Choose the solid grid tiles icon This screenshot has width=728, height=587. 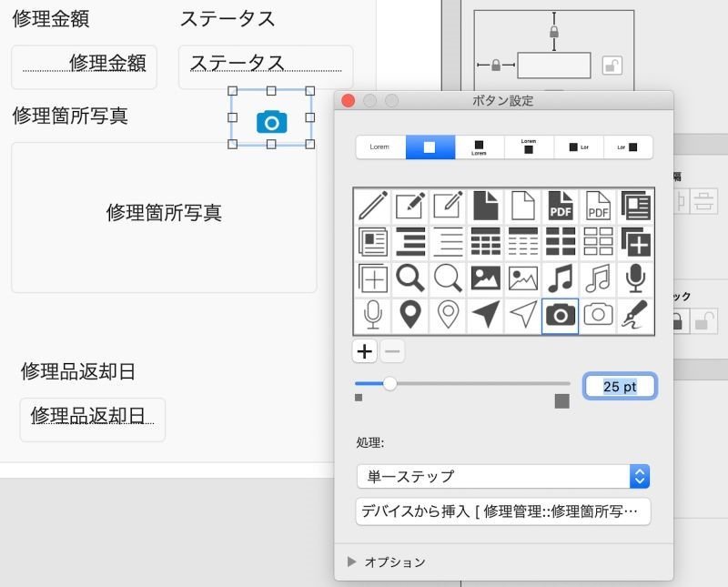561,242
